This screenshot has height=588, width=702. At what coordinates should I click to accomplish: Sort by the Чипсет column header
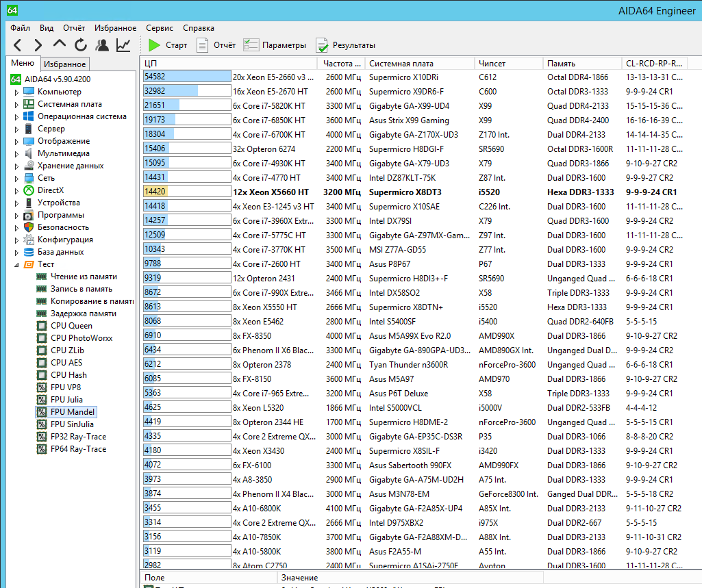point(509,64)
